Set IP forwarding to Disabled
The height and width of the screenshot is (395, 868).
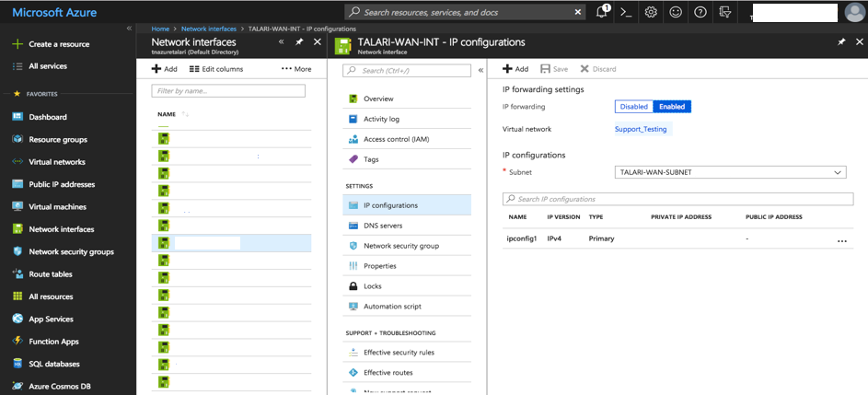pos(634,107)
